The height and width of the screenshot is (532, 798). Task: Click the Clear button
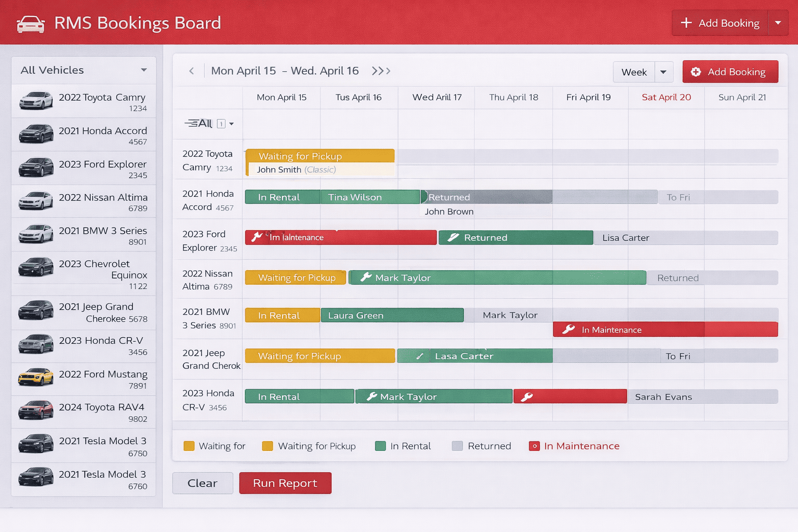[202, 483]
